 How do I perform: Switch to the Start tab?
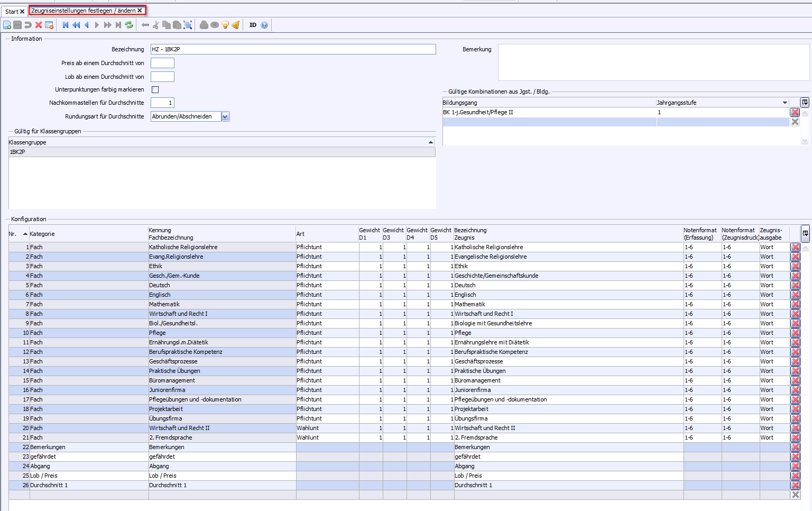[12, 11]
